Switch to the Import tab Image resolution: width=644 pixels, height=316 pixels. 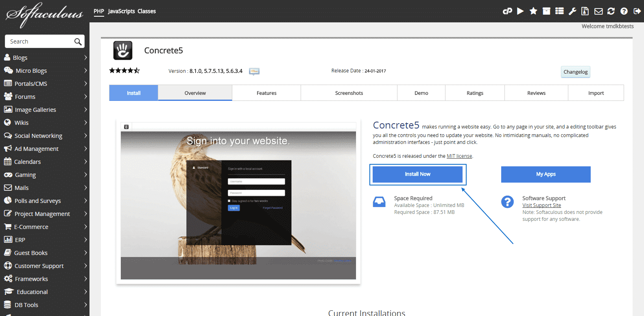tap(596, 93)
